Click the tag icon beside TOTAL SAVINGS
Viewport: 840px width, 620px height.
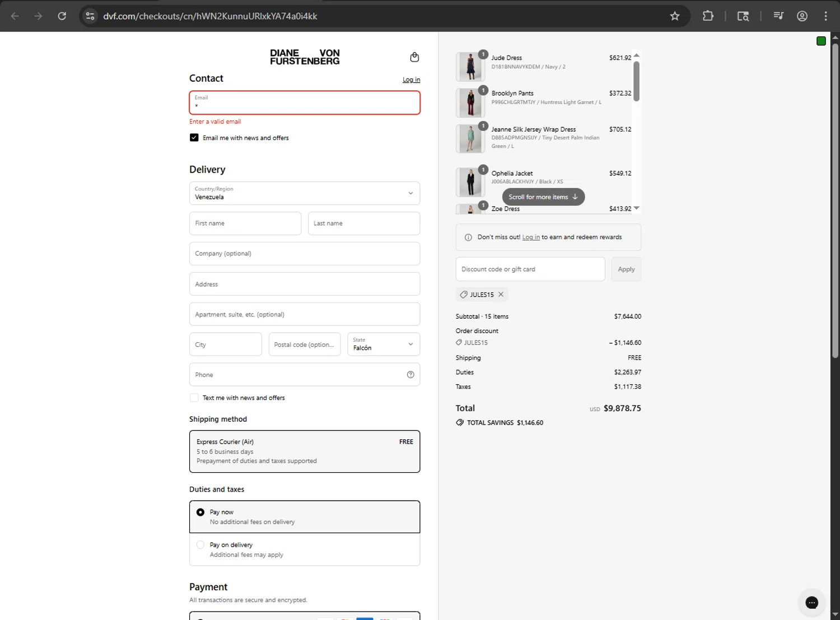(460, 423)
